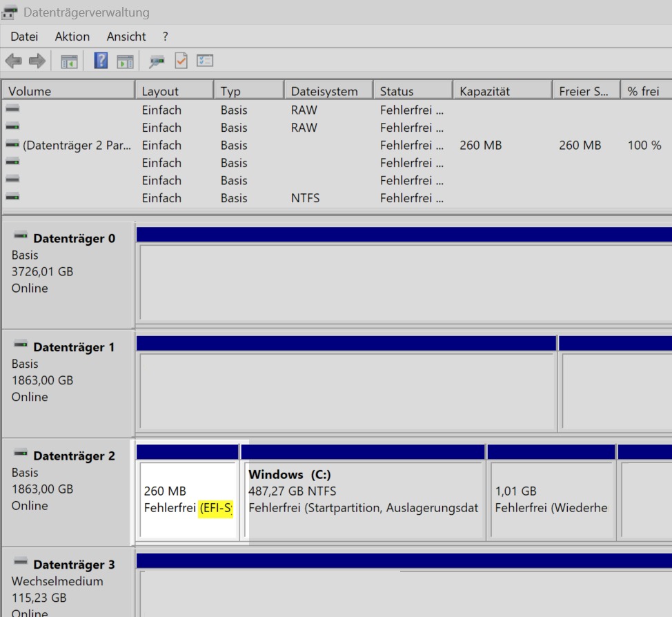The image size is (672, 617).
Task: Click the 260 MB value under Freier S...
Action: tap(580, 146)
